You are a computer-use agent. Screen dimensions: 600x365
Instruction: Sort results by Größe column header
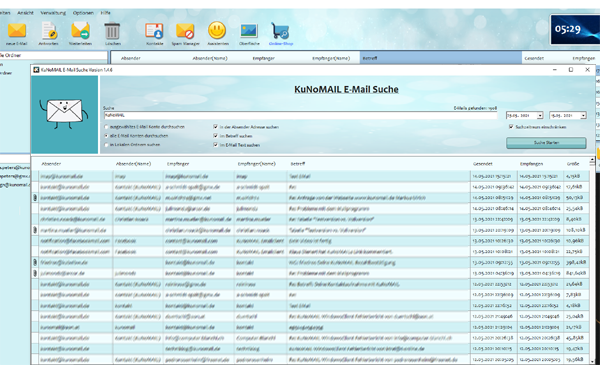click(573, 164)
